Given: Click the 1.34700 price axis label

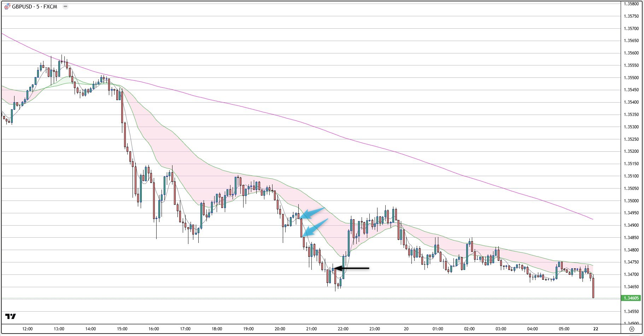Looking at the screenshot, I should (631, 274).
